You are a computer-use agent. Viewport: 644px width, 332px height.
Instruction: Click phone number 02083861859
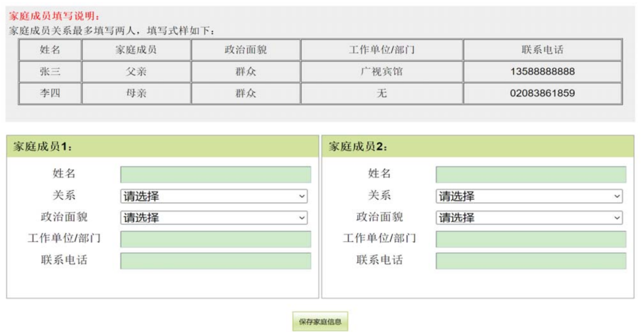(543, 93)
